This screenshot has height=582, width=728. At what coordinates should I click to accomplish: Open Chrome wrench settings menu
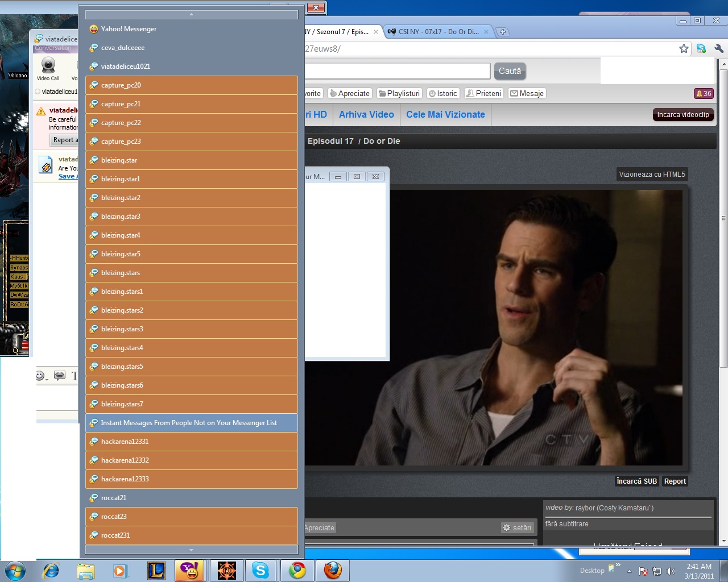(x=719, y=49)
